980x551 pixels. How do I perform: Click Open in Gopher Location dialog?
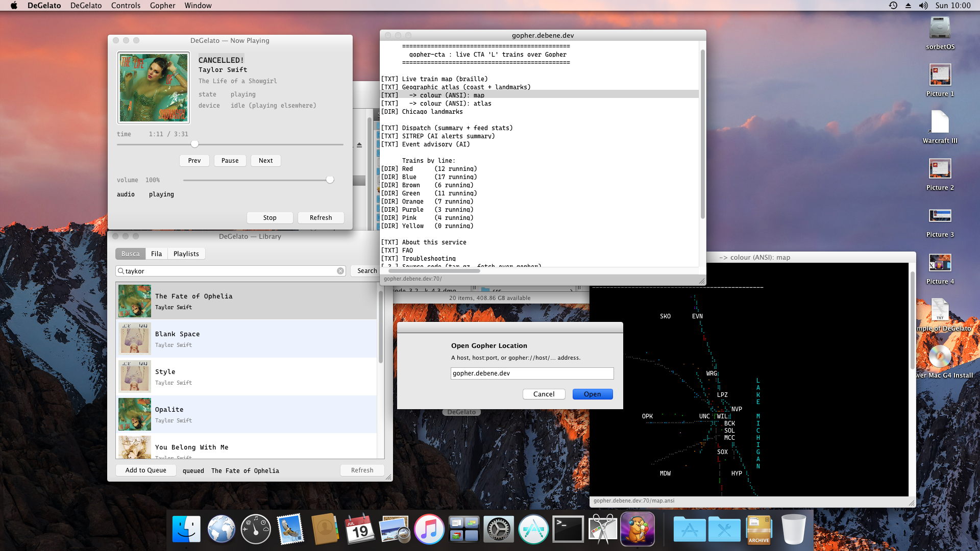point(592,394)
